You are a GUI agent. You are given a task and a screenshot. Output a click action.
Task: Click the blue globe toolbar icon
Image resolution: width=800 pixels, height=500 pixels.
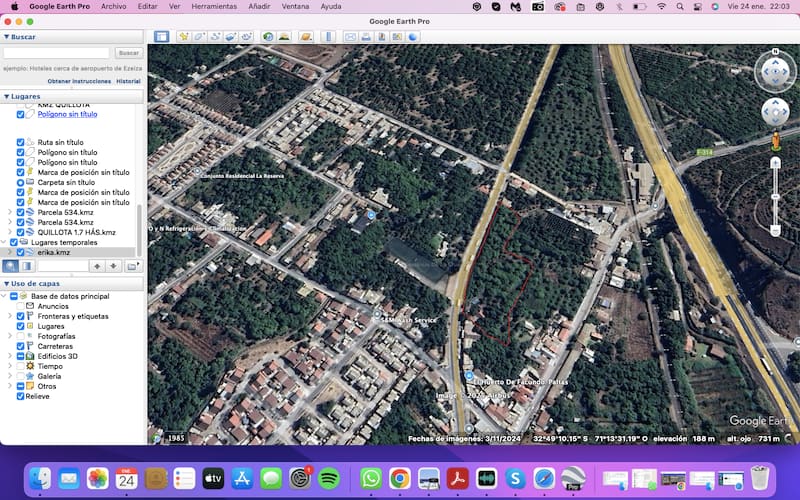(412, 37)
